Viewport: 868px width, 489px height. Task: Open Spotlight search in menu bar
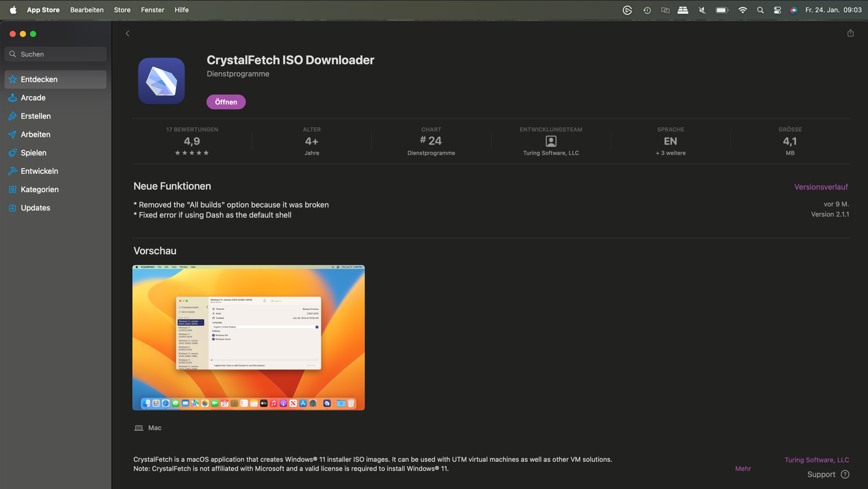760,10
